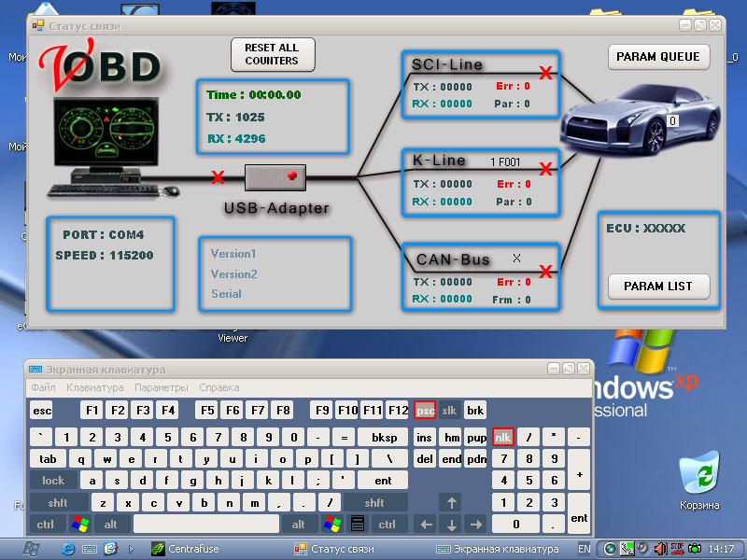Open the Параметры menu

(x=161, y=387)
